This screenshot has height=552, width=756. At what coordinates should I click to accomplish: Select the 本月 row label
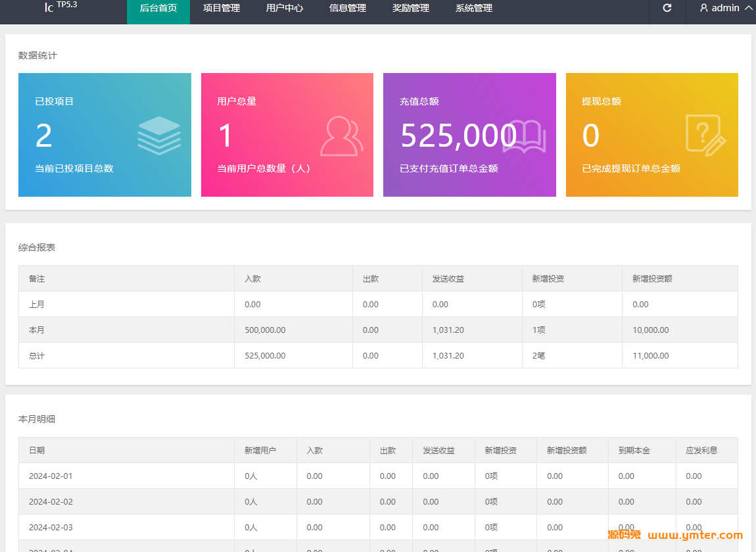pos(37,330)
